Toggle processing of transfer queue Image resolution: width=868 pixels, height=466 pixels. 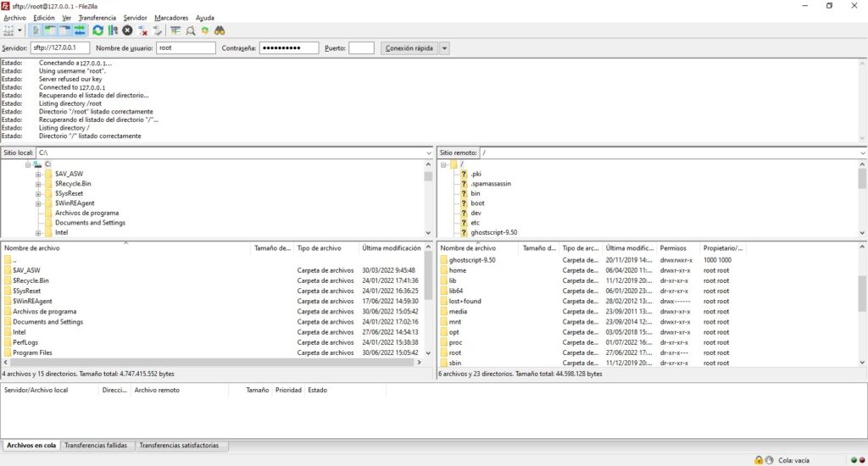(113, 31)
